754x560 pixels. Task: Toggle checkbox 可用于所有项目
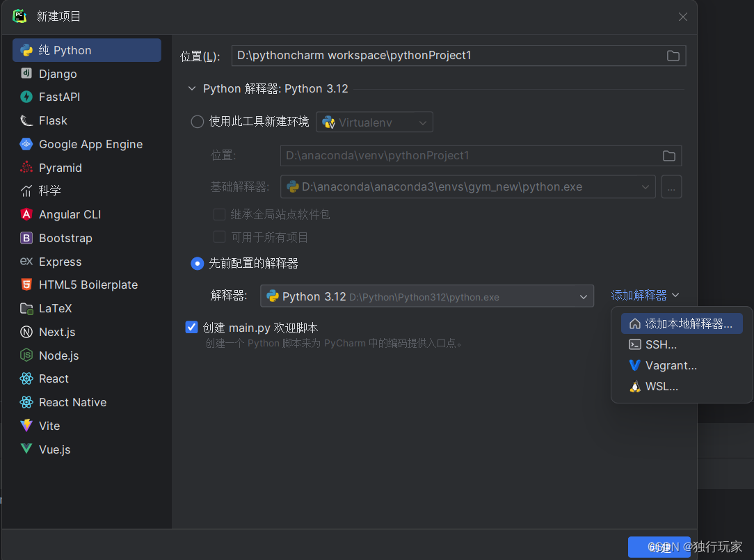coord(219,237)
